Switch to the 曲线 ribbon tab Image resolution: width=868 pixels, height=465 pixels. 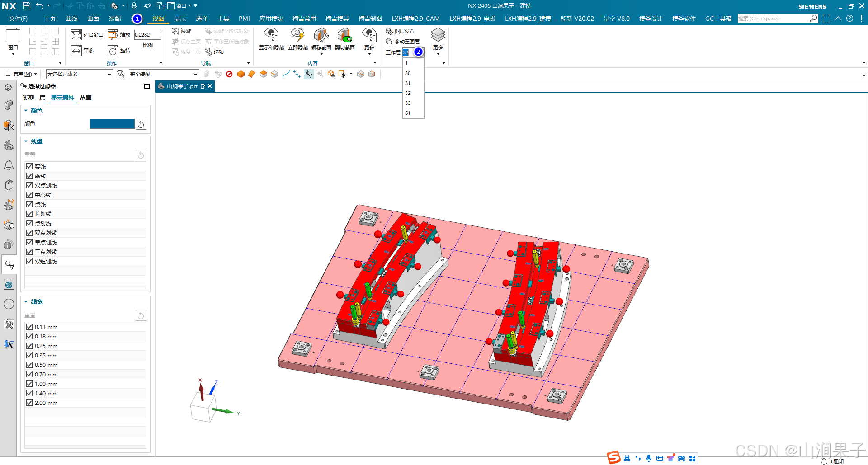click(71, 19)
